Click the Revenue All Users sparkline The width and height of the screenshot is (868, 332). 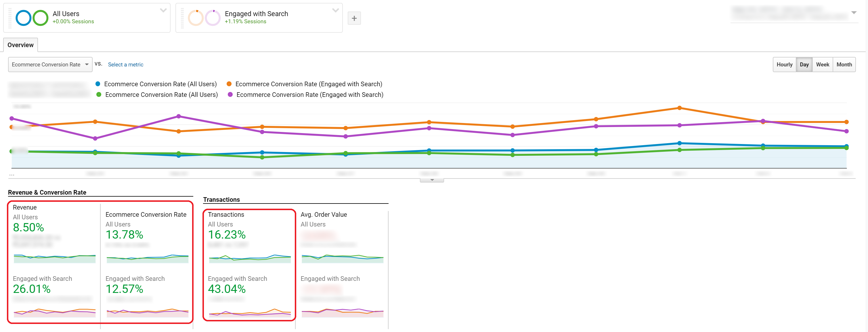tap(54, 258)
